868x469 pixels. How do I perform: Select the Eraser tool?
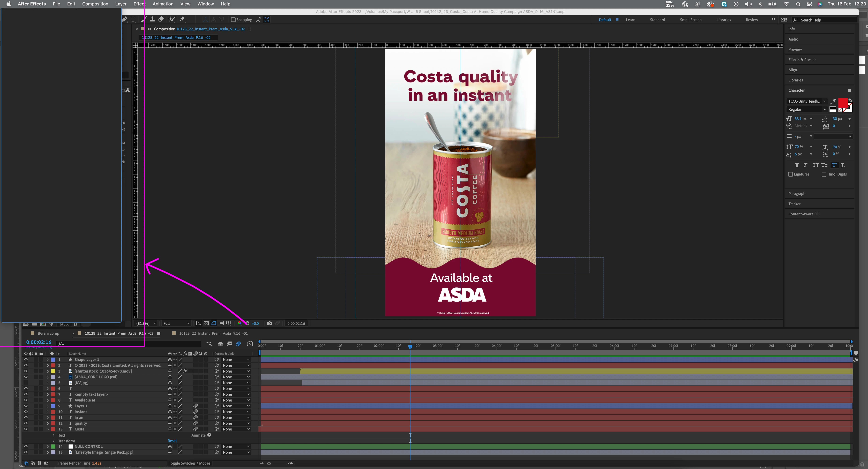161,20
